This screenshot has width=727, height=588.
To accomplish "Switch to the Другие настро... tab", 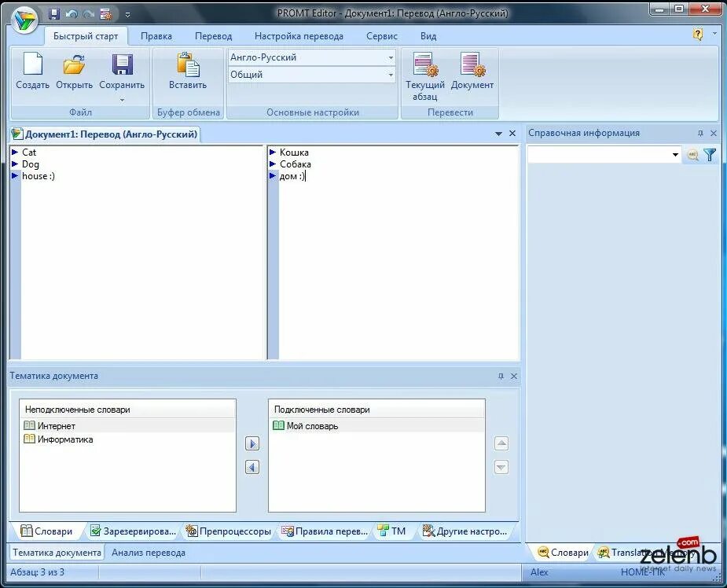I will pyautogui.click(x=465, y=531).
